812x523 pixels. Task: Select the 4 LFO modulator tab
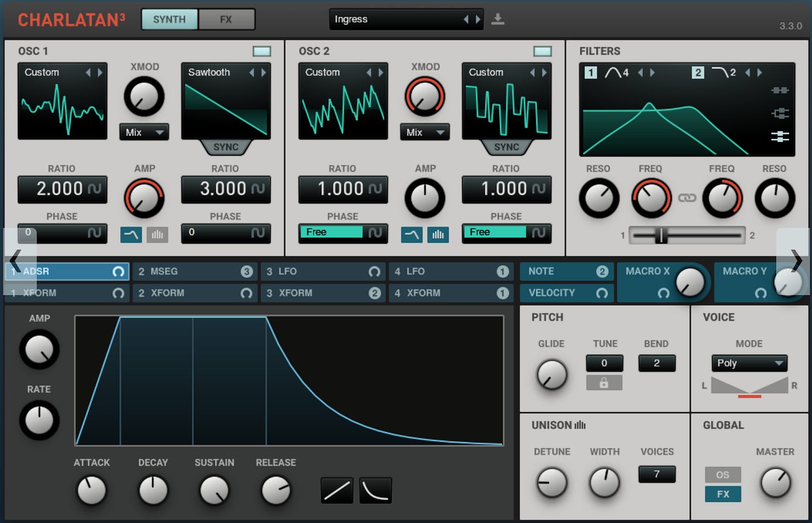coord(451,272)
